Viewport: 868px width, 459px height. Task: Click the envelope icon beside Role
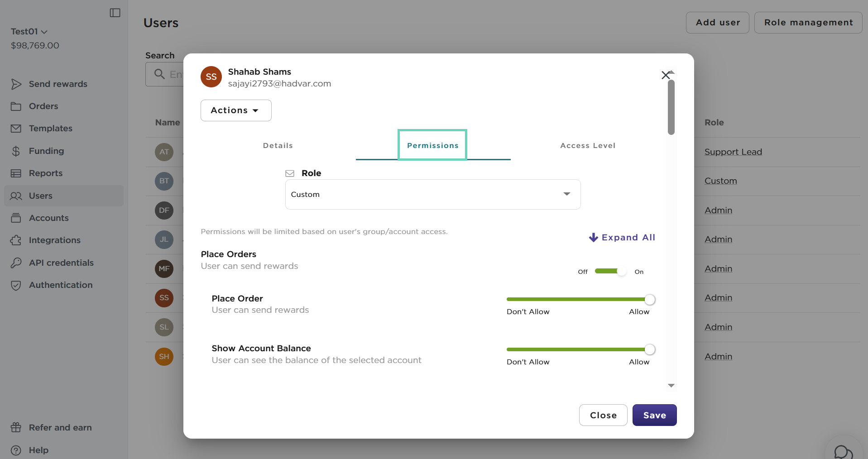tap(290, 173)
